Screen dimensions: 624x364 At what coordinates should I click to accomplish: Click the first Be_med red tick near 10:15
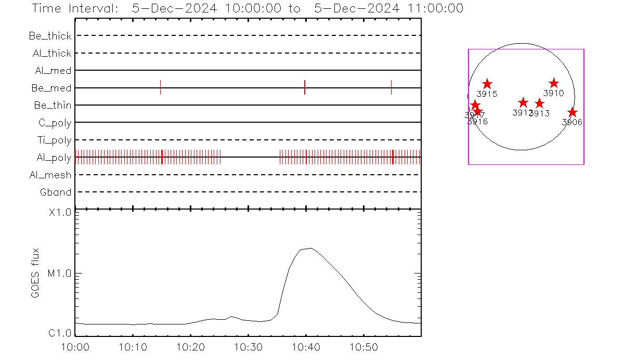[161, 87]
